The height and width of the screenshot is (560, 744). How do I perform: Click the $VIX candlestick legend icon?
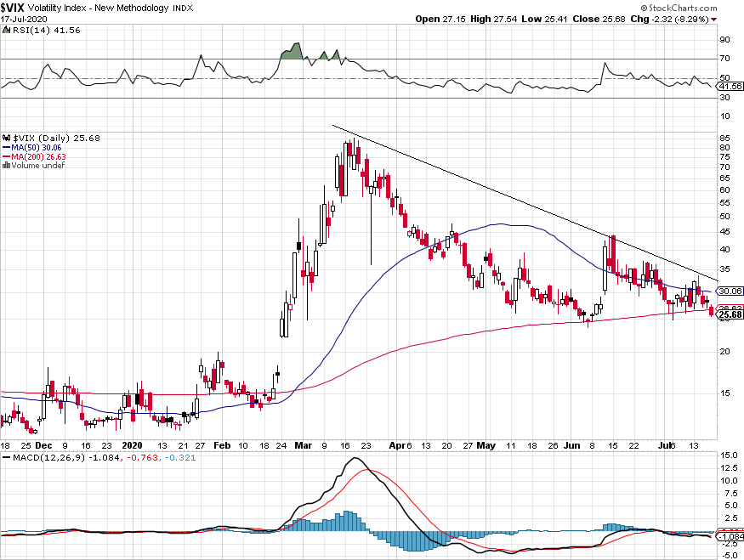tap(6, 138)
